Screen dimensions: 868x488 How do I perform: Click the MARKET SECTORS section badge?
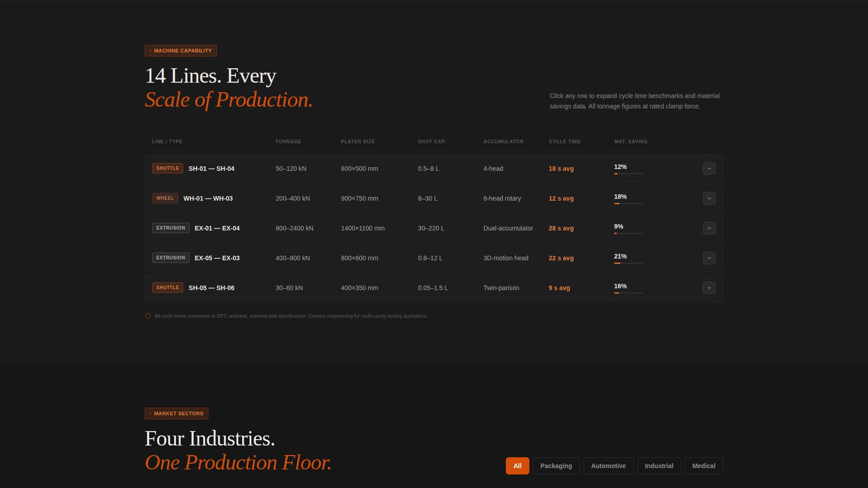click(176, 413)
